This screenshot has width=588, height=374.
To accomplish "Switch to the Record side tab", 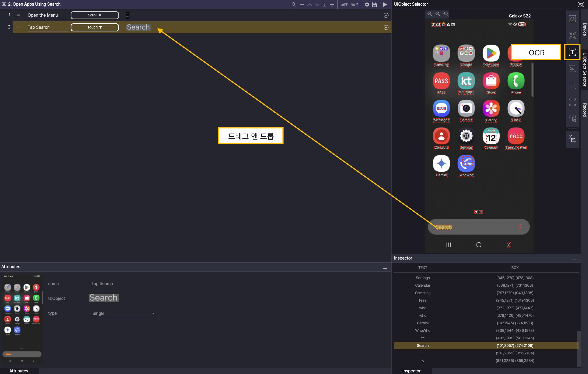I will [x=585, y=110].
